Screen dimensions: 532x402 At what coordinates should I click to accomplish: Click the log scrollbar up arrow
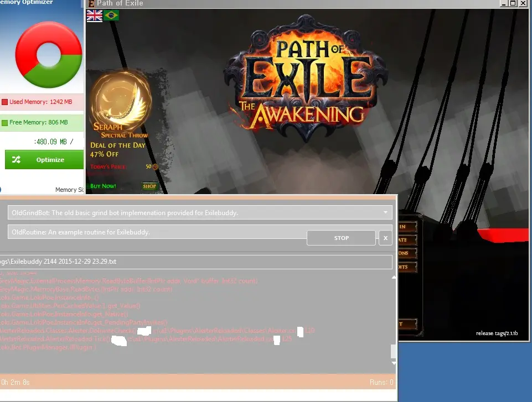click(x=394, y=277)
